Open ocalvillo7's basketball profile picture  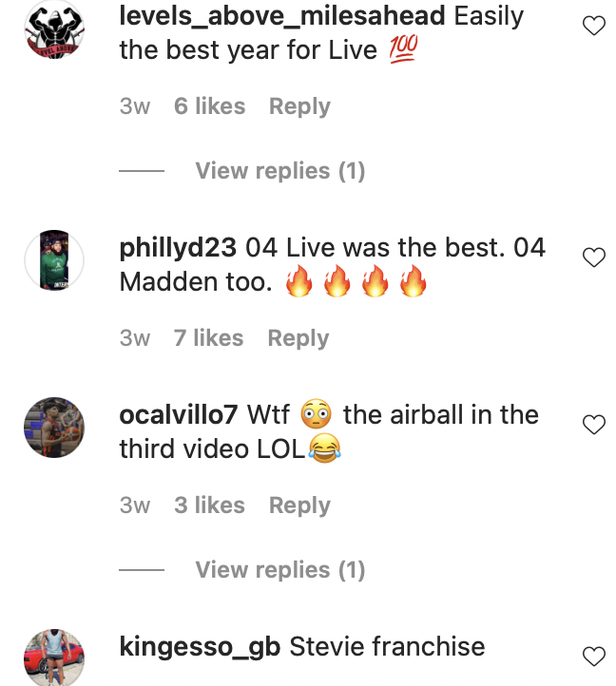(54, 428)
